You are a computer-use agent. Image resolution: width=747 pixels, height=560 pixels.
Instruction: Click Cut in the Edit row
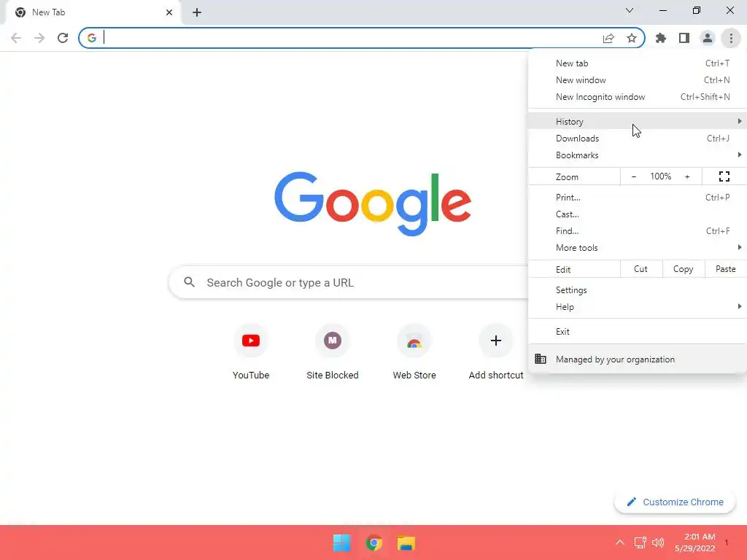click(640, 269)
